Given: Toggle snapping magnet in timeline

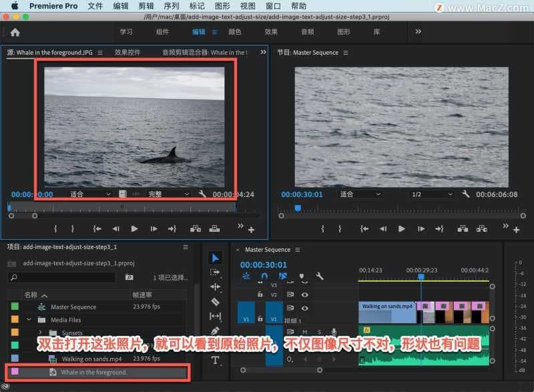Looking at the screenshot, I should pos(264,276).
